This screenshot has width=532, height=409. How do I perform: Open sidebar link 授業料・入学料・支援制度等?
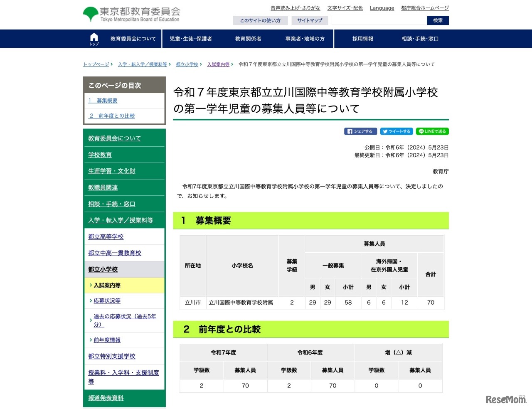(x=123, y=377)
